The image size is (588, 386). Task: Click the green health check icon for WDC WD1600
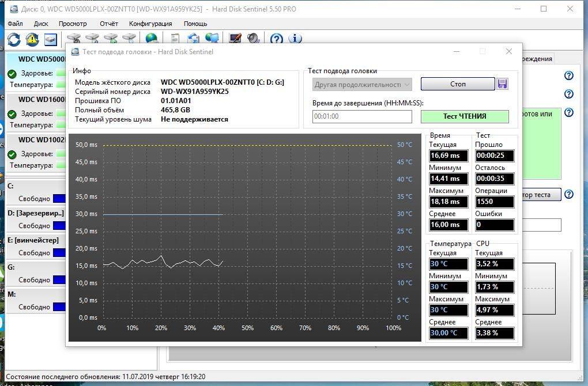pos(12,114)
